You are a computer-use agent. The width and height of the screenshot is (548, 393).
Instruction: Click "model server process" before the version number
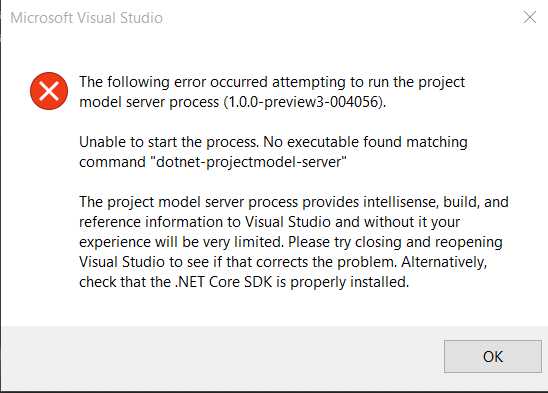pyautogui.click(x=149, y=102)
